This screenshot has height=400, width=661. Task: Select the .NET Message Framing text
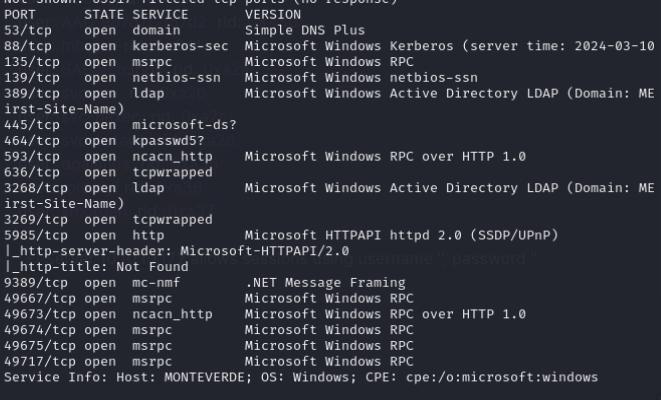(x=325, y=282)
